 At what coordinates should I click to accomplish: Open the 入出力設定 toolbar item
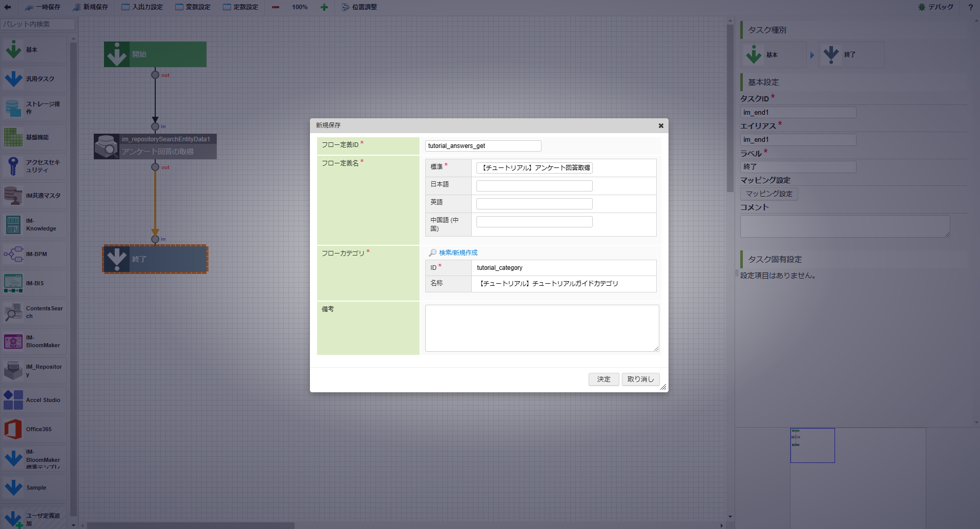coord(142,7)
